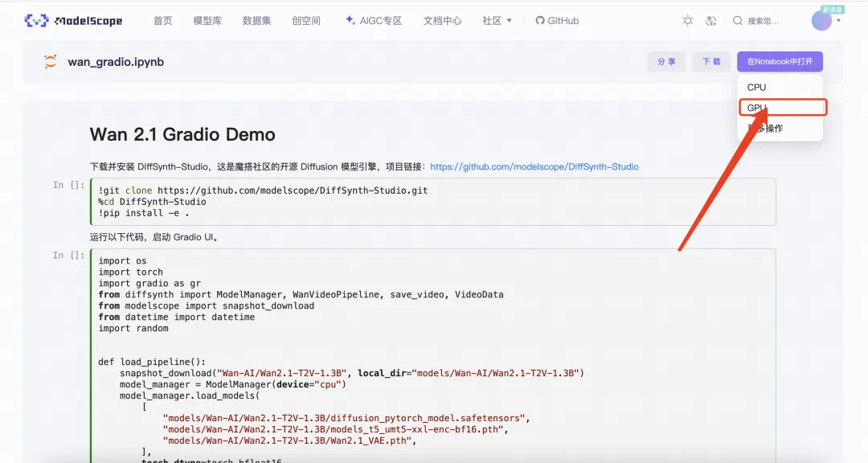Click the orange notebook icon beside wan_gradio.ipynb

49,61
